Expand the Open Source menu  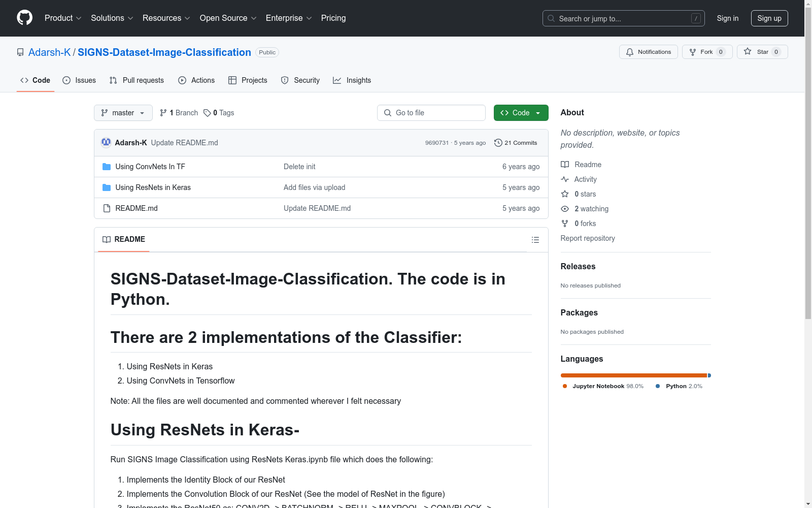coord(228,18)
